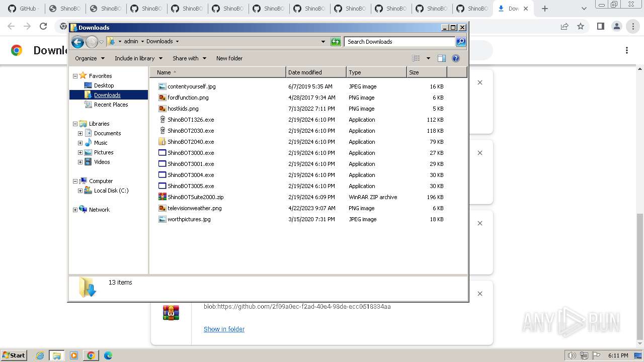The height and width of the screenshot is (362, 644).
Task: Select the hostkids.png file icon
Action: point(162,109)
